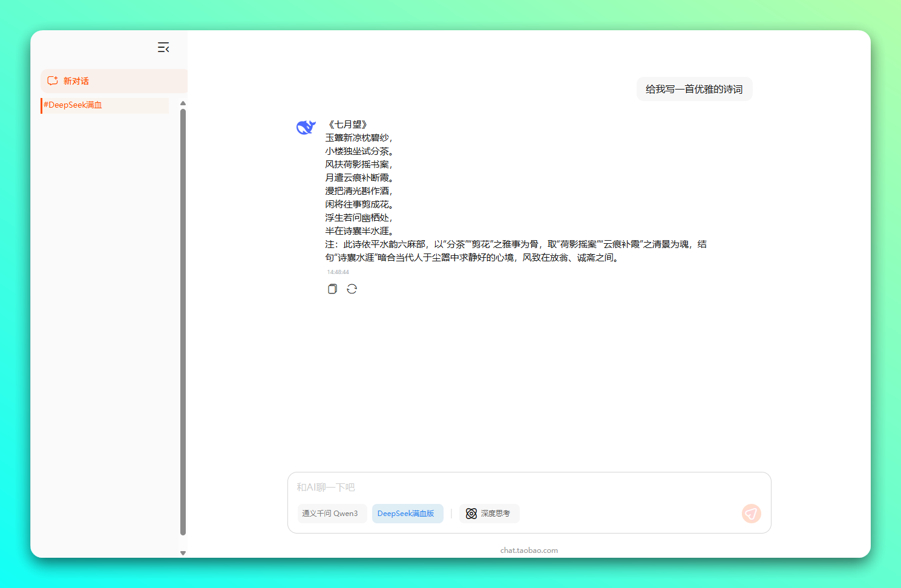Click the line 半在诗囊半水涯
This screenshot has height=588, width=901.
359,231
